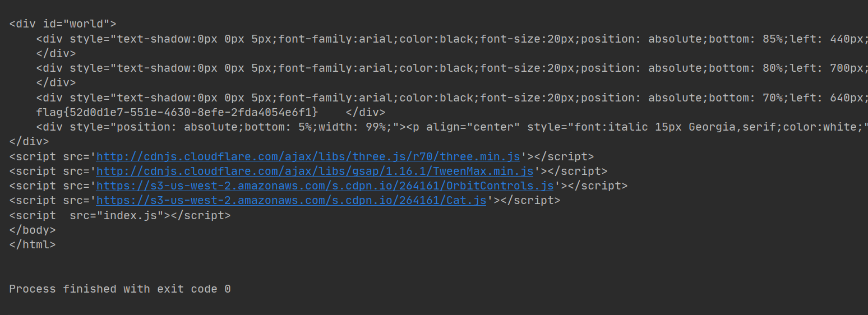Click the index.js script tag line
The width and height of the screenshot is (868, 315).
119,215
